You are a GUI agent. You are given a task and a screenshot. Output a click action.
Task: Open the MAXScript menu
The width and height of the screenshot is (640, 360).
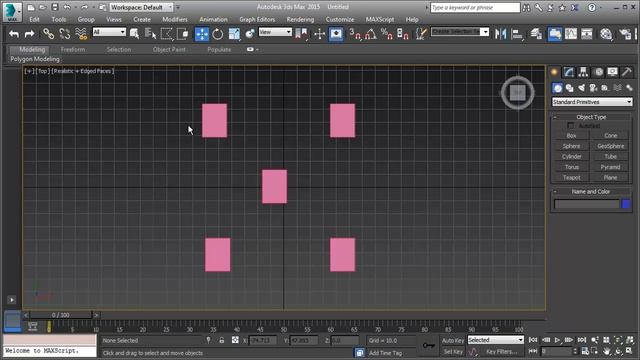click(x=380, y=19)
